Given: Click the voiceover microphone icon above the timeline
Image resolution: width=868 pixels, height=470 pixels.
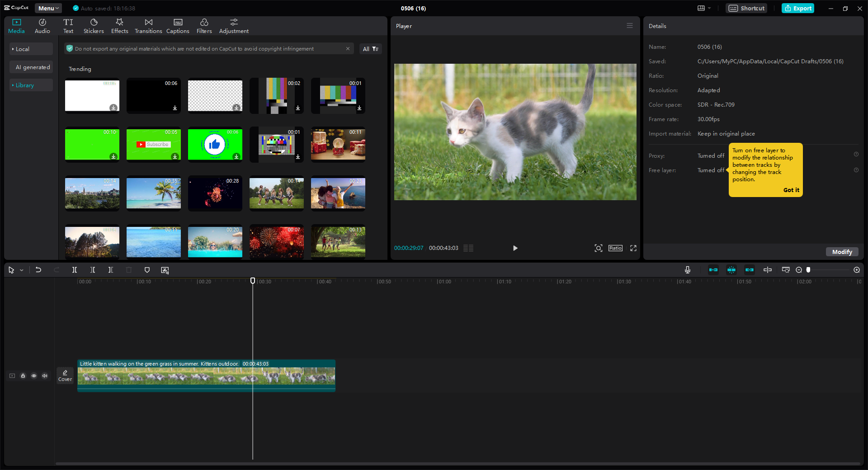Looking at the screenshot, I should pos(687,270).
